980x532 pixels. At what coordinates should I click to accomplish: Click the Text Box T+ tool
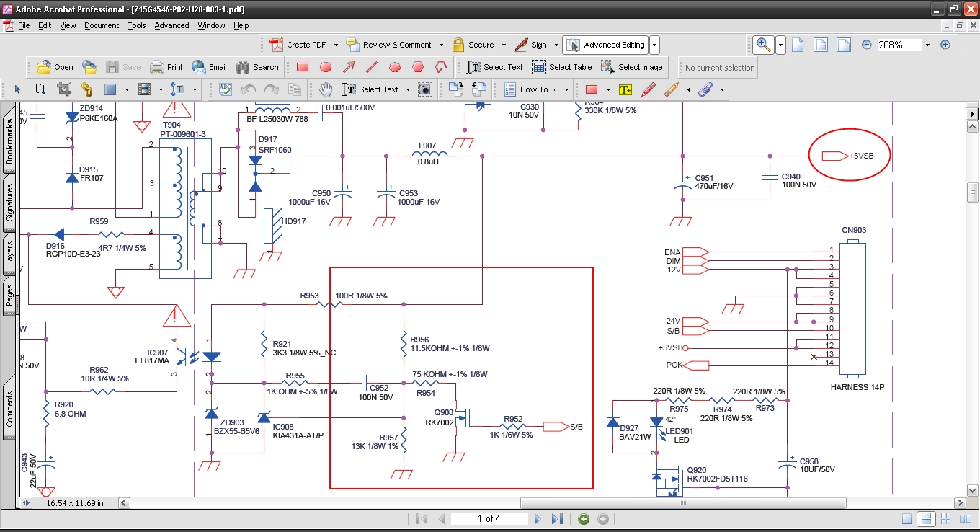pos(625,89)
